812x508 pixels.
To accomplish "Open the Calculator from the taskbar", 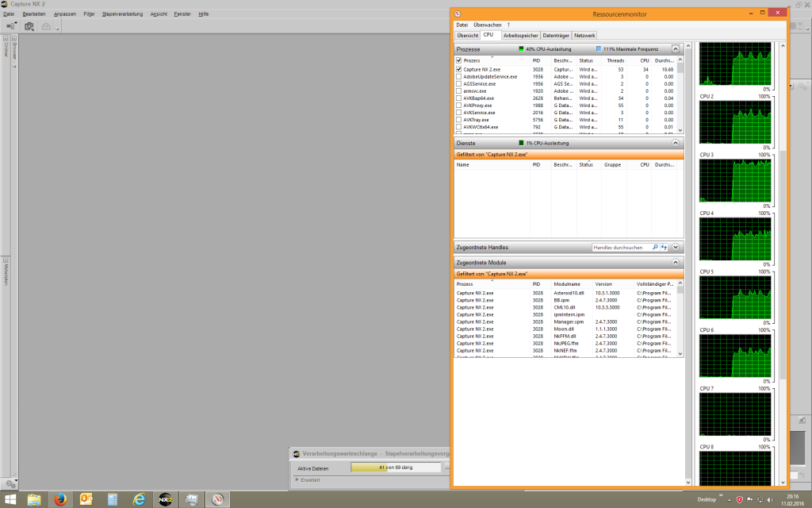I will pos(113,499).
